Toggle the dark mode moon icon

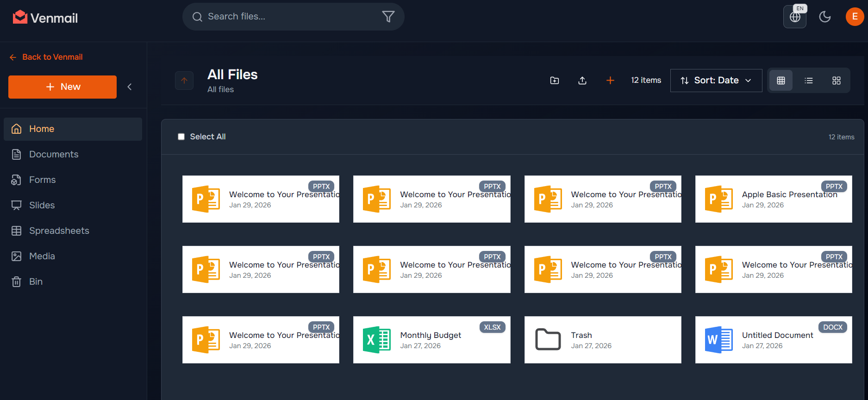click(x=824, y=17)
